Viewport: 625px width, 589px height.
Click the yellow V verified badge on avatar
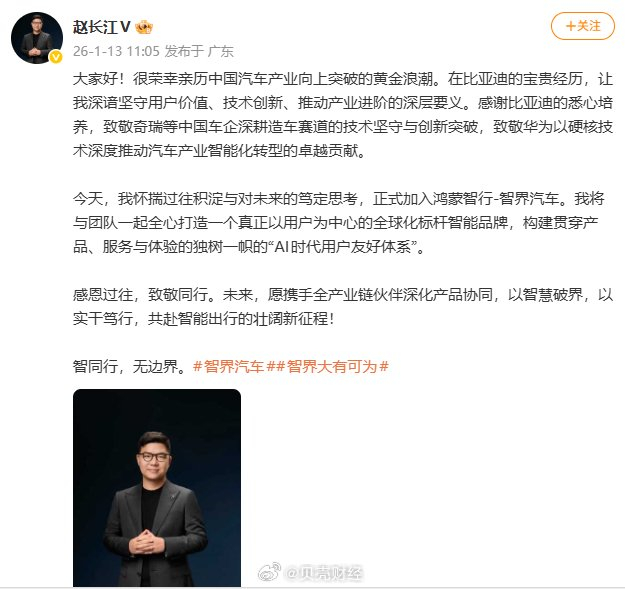coord(56,57)
